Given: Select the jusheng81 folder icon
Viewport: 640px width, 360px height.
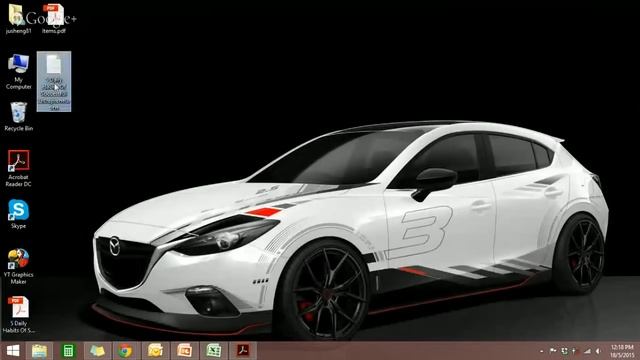Looking at the screenshot, I should click(18, 18).
